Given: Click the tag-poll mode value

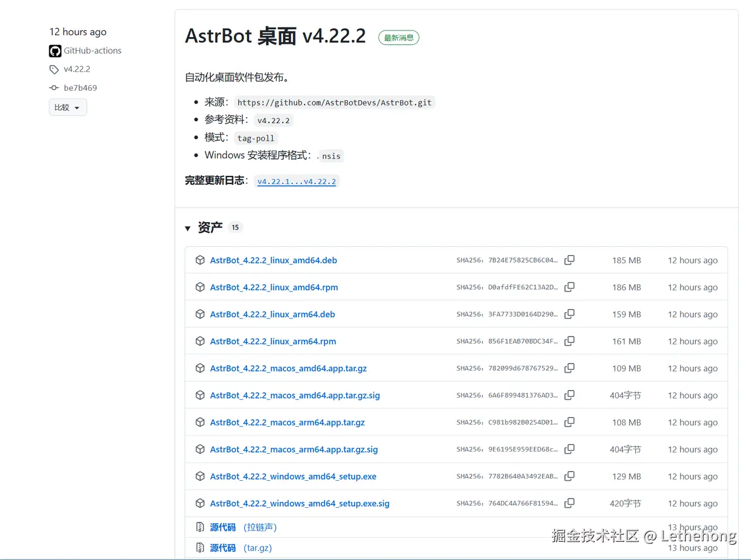Looking at the screenshot, I should (256, 138).
